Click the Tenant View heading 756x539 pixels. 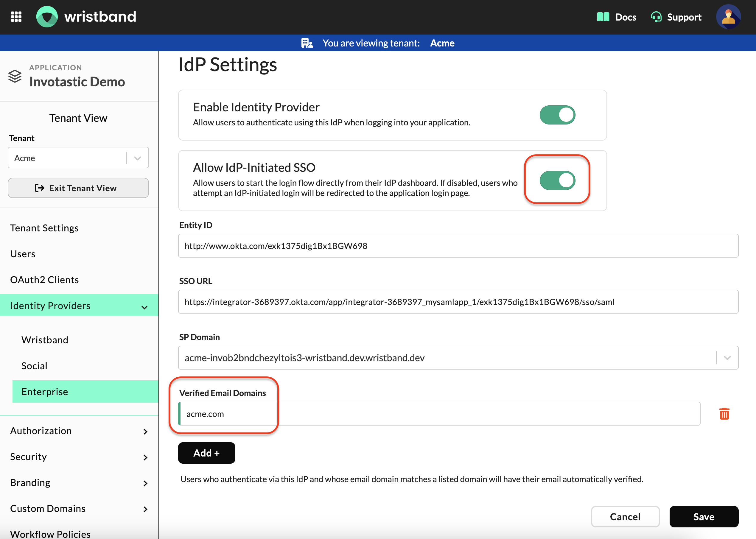click(x=78, y=118)
